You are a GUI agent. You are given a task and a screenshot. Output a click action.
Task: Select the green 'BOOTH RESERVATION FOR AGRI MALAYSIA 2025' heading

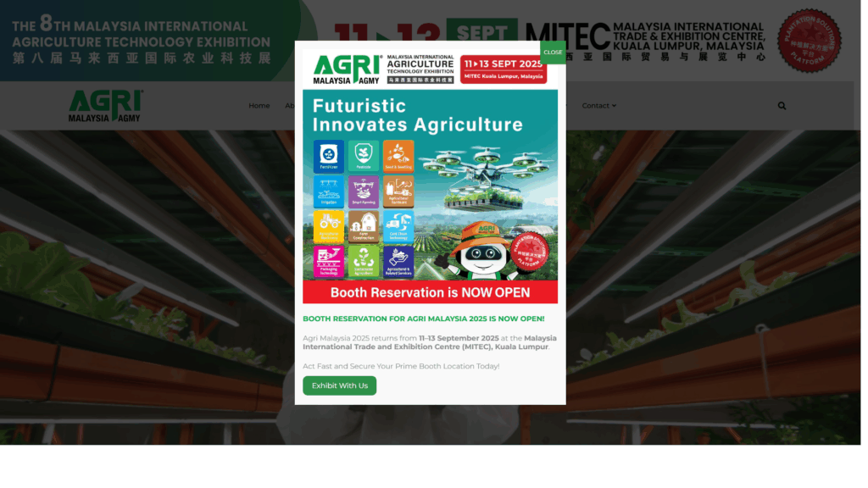point(424,319)
